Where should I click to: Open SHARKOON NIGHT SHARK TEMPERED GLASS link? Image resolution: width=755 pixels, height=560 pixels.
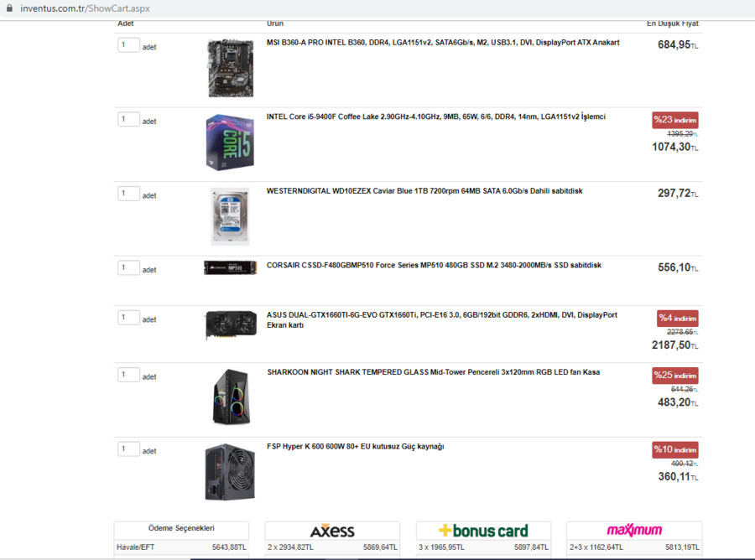click(x=434, y=372)
